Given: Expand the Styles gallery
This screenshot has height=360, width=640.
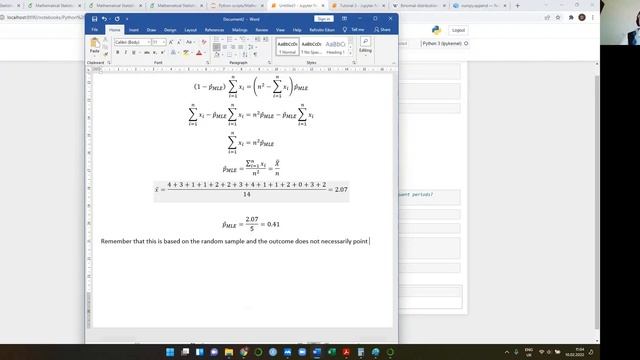Looking at the screenshot, I should click(350, 53).
